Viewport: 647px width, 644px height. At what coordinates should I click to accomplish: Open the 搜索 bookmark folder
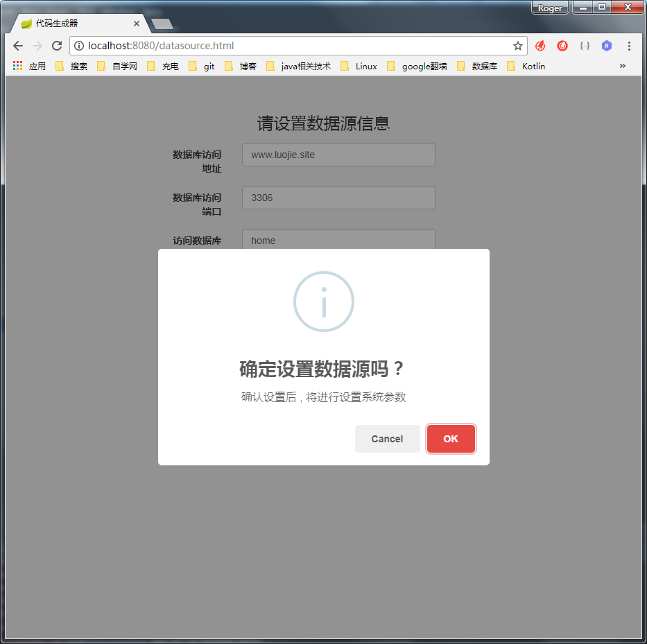71,66
